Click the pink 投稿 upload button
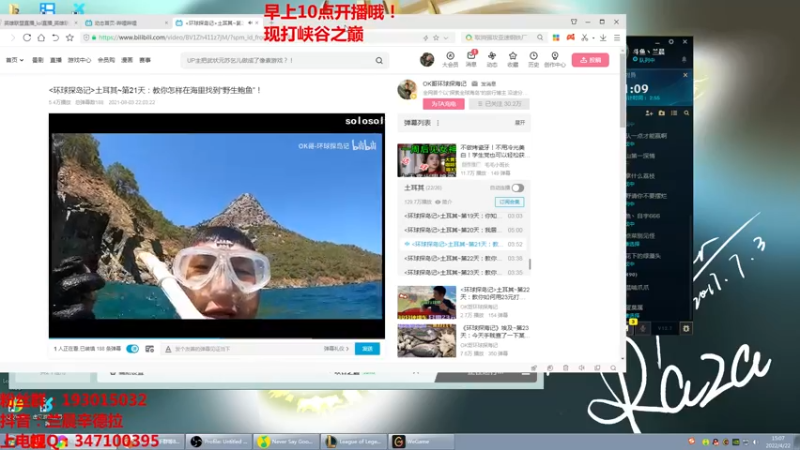The height and width of the screenshot is (450, 800). pyautogui.click(x=590, y=60)
